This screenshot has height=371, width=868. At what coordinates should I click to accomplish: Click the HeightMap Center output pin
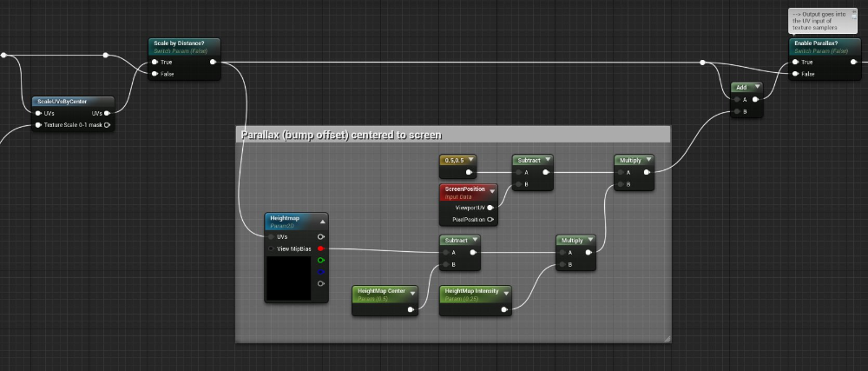click(x=411, y=309)
